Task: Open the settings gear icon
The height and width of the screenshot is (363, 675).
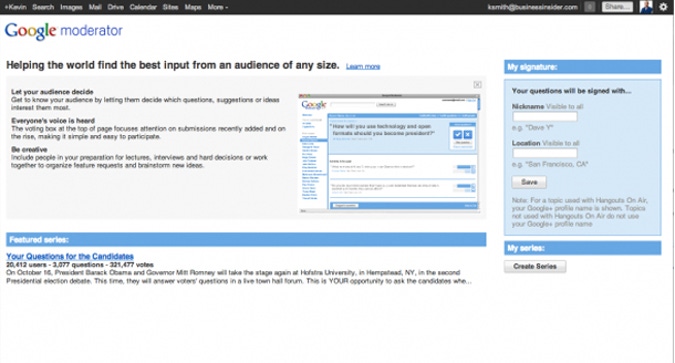Action: [663, 7]
